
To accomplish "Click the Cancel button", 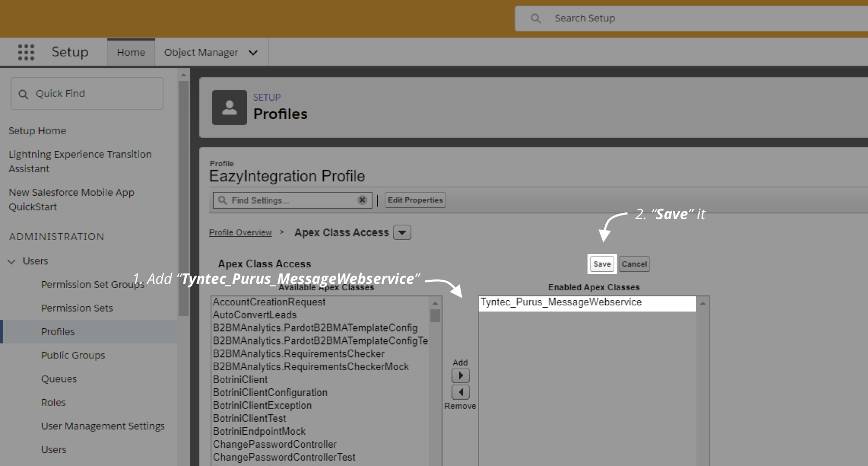I will [634, 264].
